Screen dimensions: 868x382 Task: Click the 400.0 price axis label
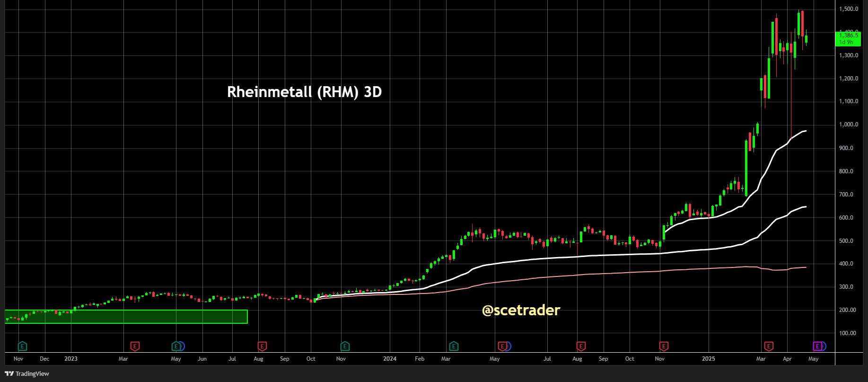pos(846,264)
